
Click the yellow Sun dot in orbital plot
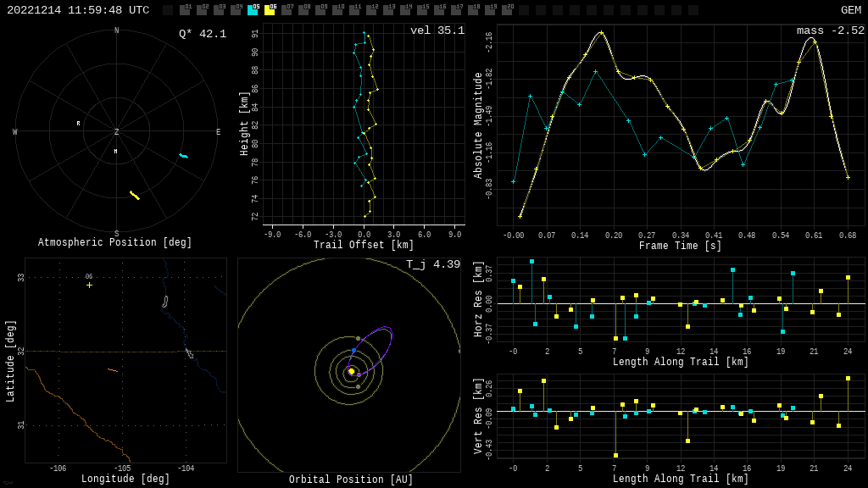351,371
